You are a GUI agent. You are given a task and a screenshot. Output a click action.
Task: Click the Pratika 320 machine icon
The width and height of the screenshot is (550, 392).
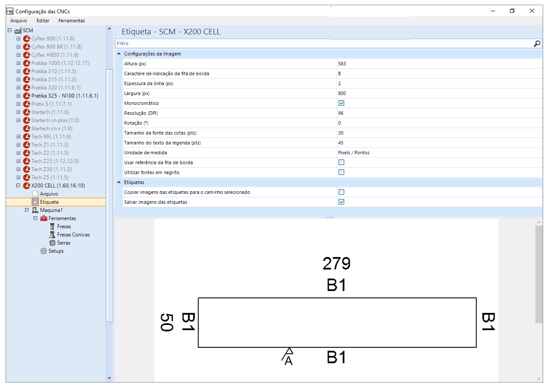pyautogui.click(x=27, y=88)
